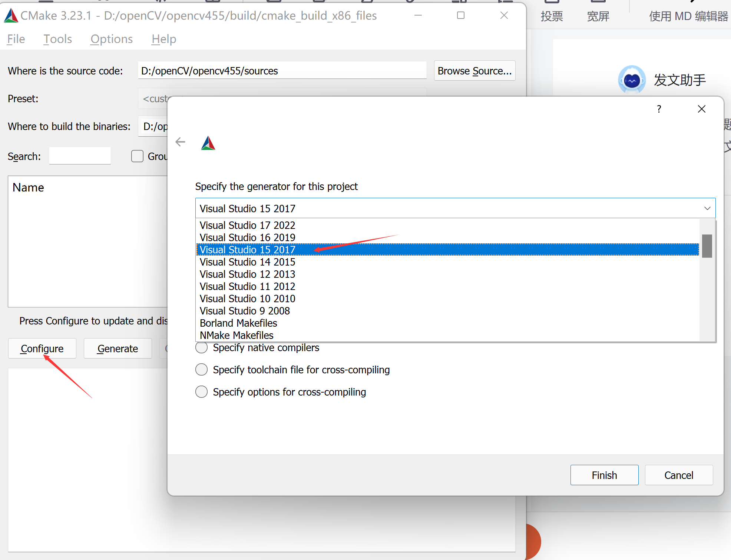This screenshot has width=731, height=560.
Task: Click the CMake logo in the dialog
Action: tap(208, 143)
